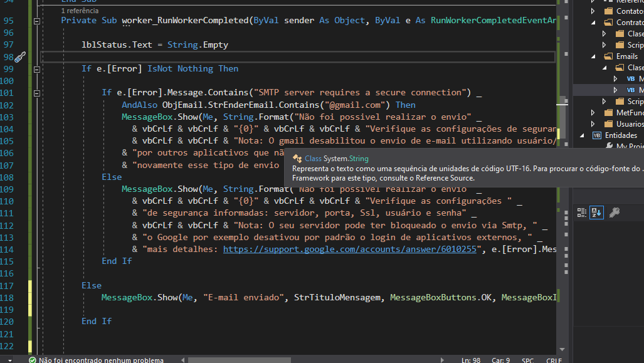644x363 pixels.
Task: Expand the Usuarios folder node
Action: (x=593, y=124)
